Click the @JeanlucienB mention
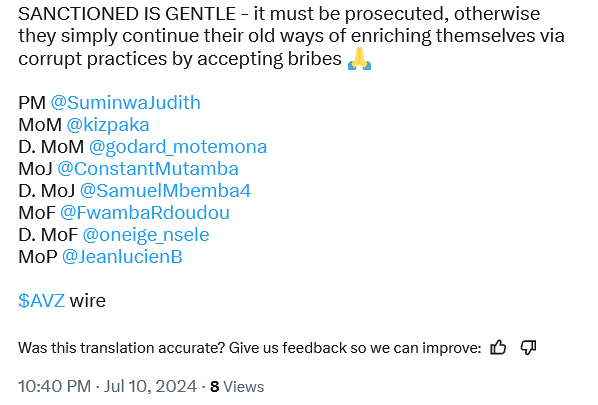The image size is (598, 405). (x=122, y=257)
